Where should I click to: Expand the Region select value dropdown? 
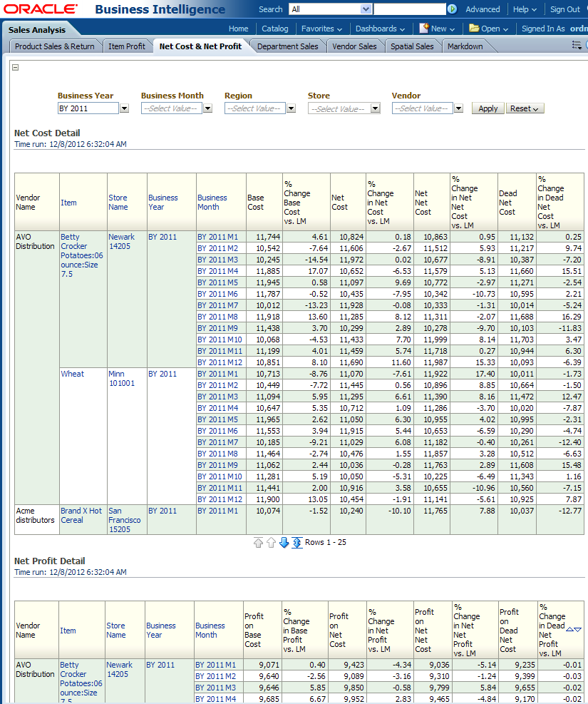[291, 108]
